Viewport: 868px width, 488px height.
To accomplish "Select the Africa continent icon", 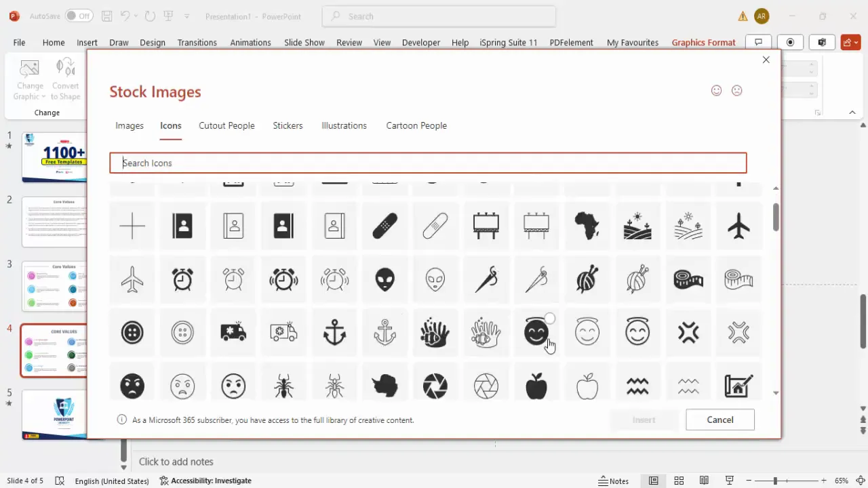I will pyautogui.click(x=587, y=226).
